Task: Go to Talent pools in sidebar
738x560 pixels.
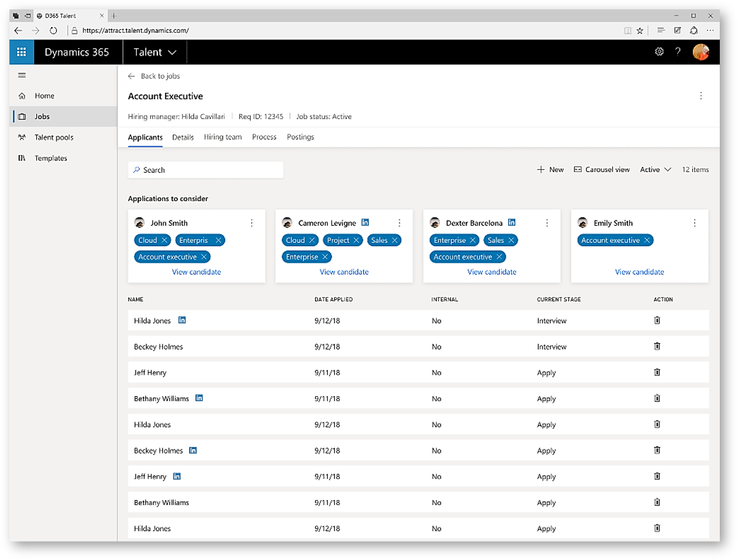Action: point(54,138)
